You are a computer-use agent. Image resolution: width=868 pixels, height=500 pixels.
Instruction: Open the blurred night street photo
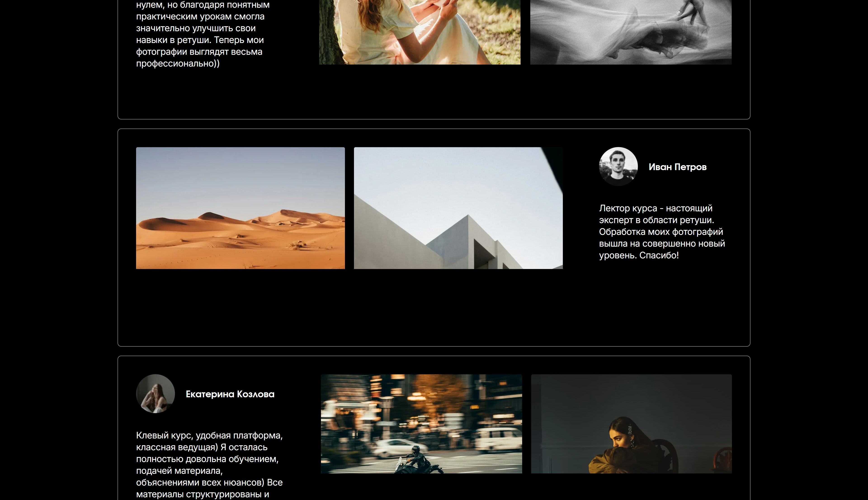point(421,424)
